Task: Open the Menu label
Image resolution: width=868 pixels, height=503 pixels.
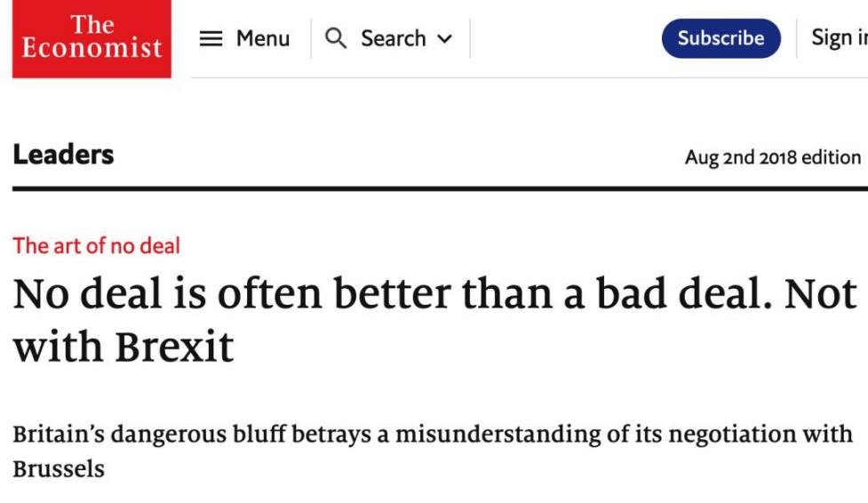Action: point(262,39)
